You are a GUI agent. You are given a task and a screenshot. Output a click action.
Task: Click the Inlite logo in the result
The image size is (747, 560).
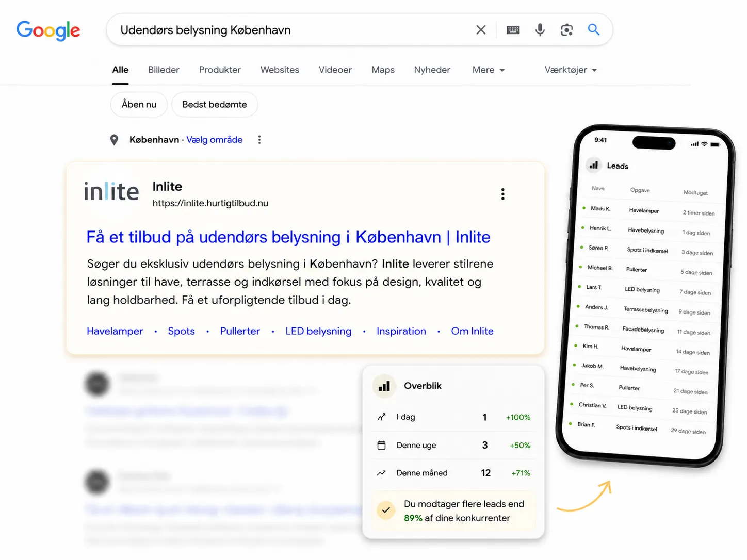tap(111, 191)
